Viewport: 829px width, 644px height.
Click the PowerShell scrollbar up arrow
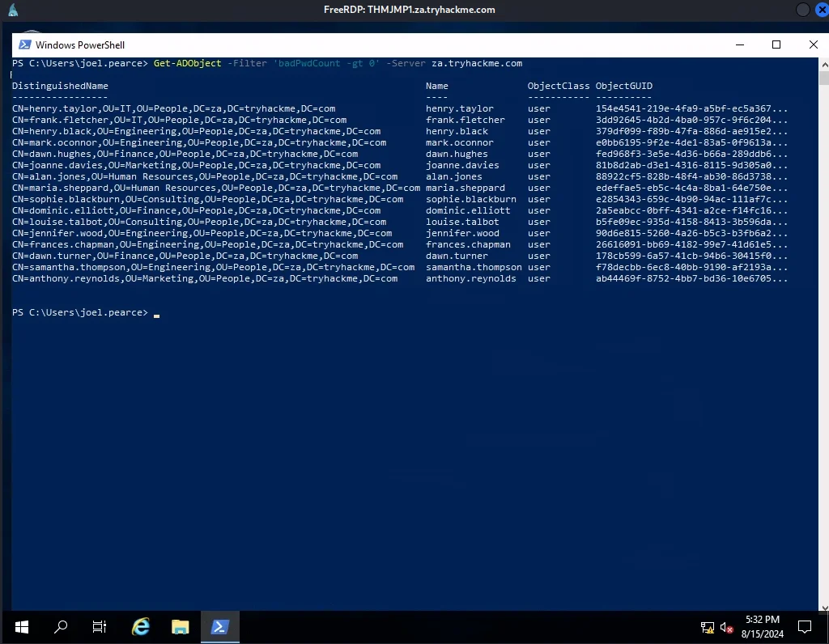pos(823,64)
